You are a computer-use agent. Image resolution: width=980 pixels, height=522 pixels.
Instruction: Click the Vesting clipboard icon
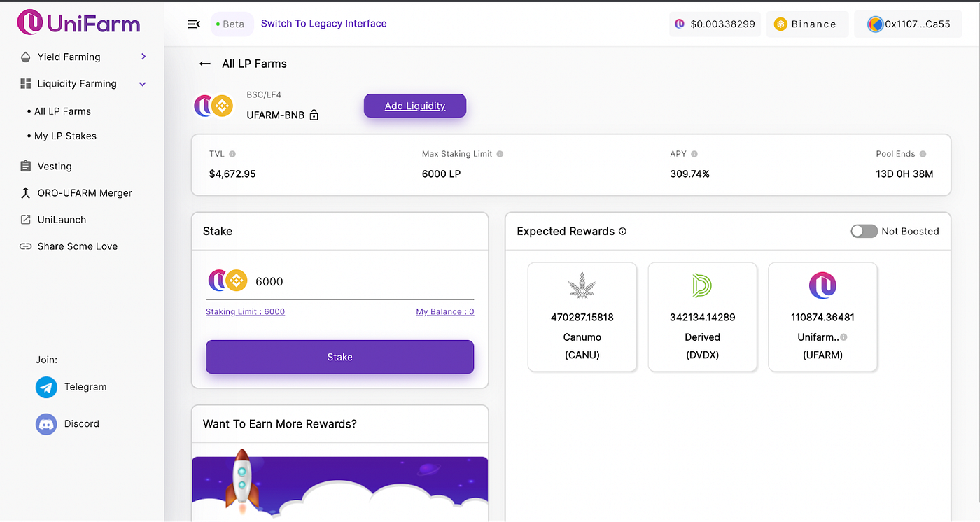coord(25,167)
